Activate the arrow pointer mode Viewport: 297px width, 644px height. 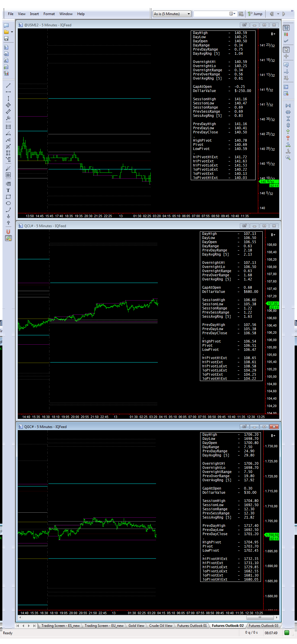(286, 50)
